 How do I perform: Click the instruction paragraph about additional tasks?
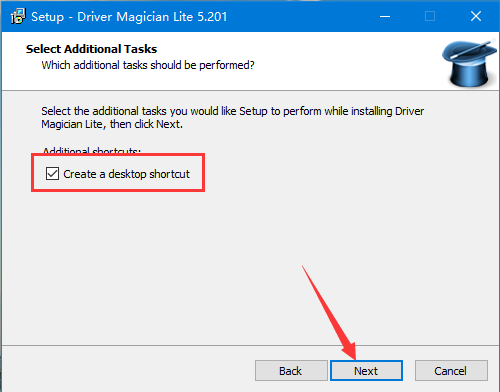pyautogui.click(x=232, y=117)
